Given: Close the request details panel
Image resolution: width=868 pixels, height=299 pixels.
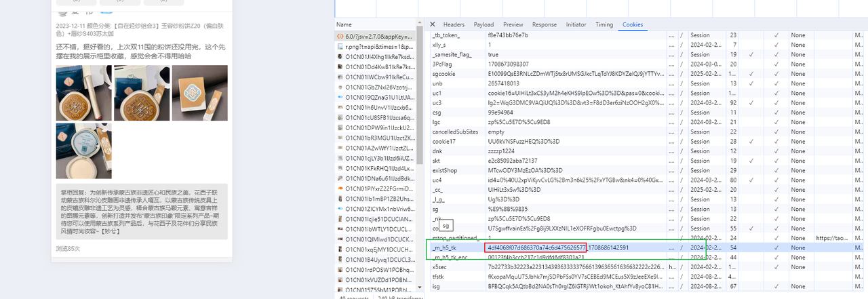Looking at the screenshot, I should coord(433,24).
